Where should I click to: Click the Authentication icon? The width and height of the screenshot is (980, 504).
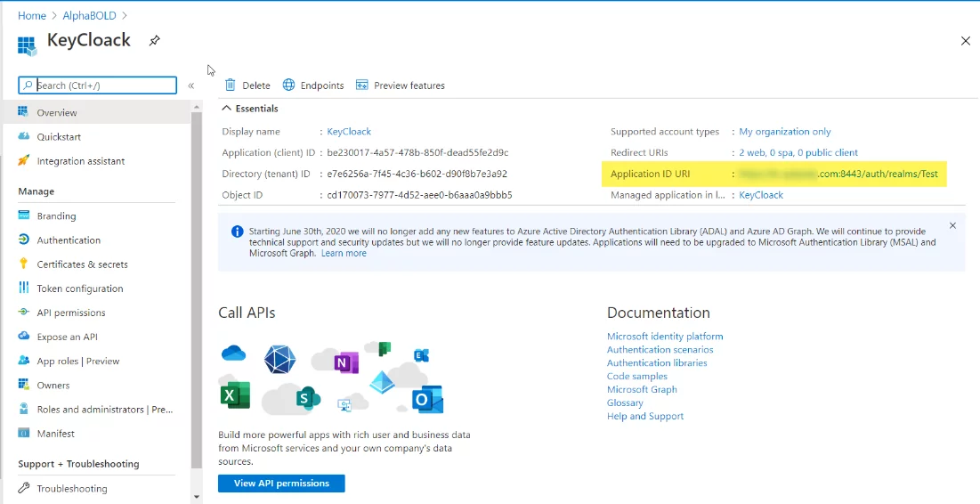coord(24,240)
